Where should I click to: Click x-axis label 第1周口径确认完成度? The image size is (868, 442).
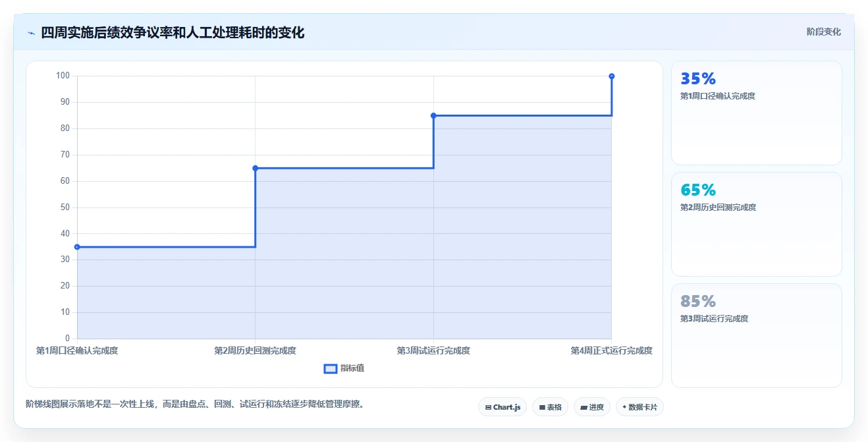click(x=77, y=350)
